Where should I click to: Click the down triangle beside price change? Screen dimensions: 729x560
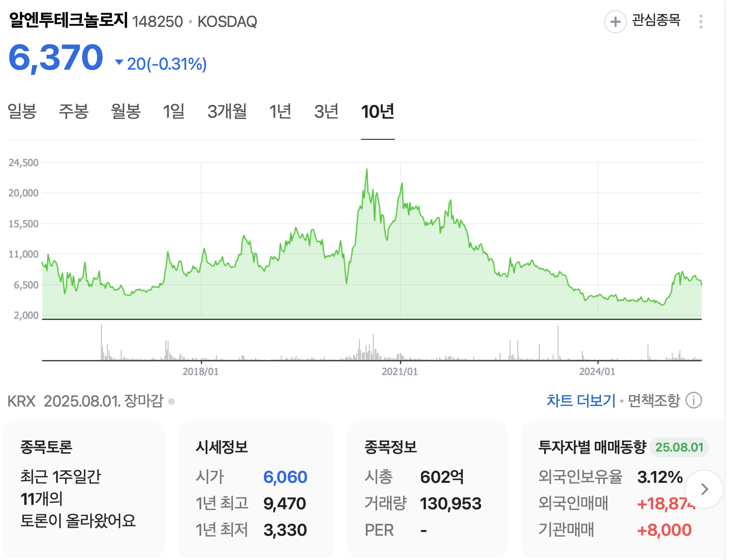[119, 62]
